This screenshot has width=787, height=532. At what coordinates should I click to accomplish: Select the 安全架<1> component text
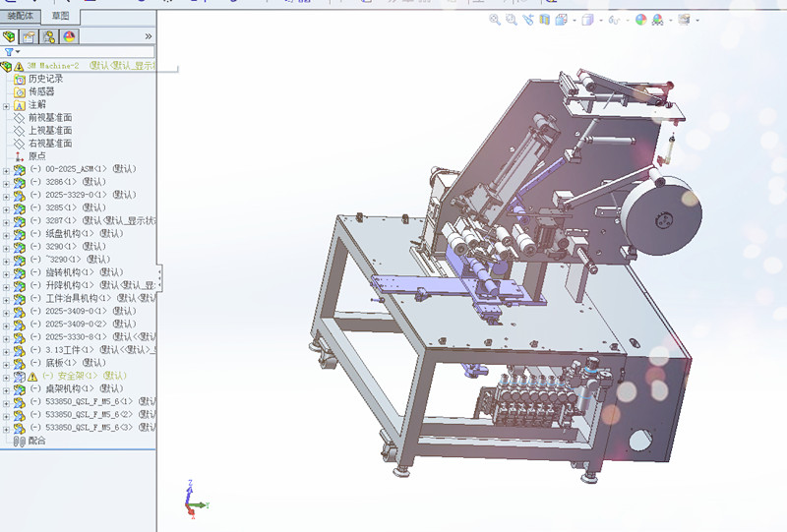(x=85, y=376)
